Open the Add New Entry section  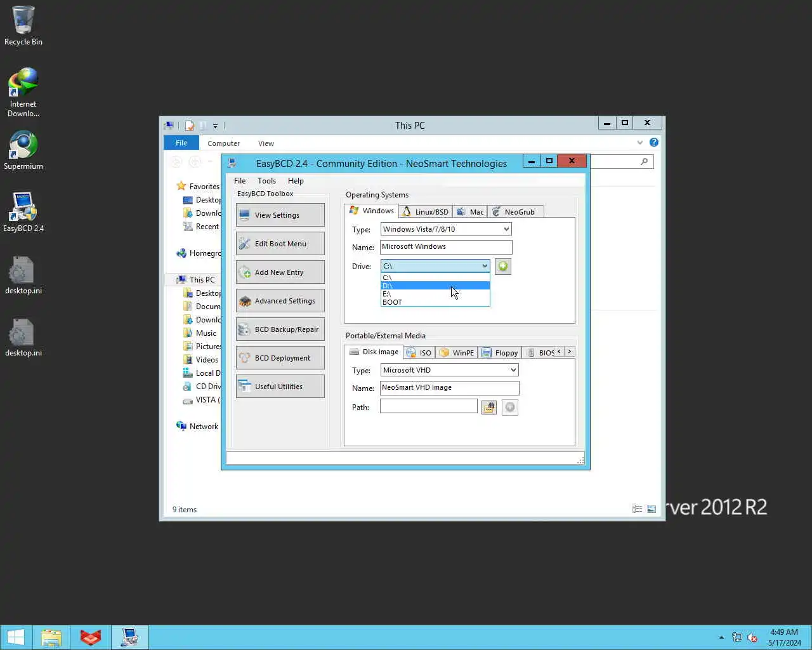tap(280, 272)
